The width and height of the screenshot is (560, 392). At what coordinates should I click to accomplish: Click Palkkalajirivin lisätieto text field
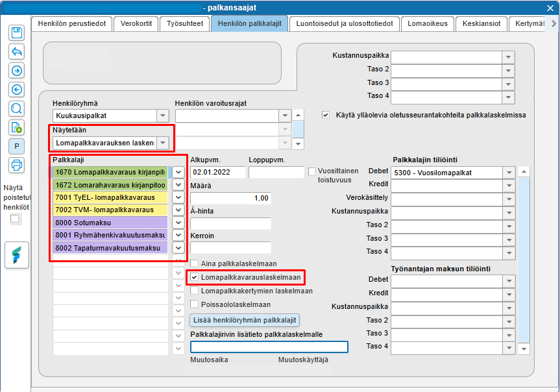click(269, 347)
